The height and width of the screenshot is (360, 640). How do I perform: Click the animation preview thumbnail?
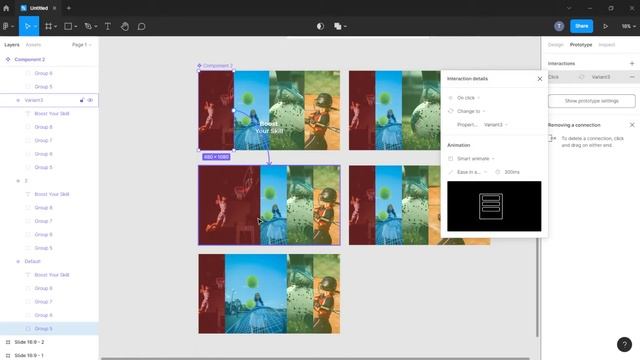(494, 206)
